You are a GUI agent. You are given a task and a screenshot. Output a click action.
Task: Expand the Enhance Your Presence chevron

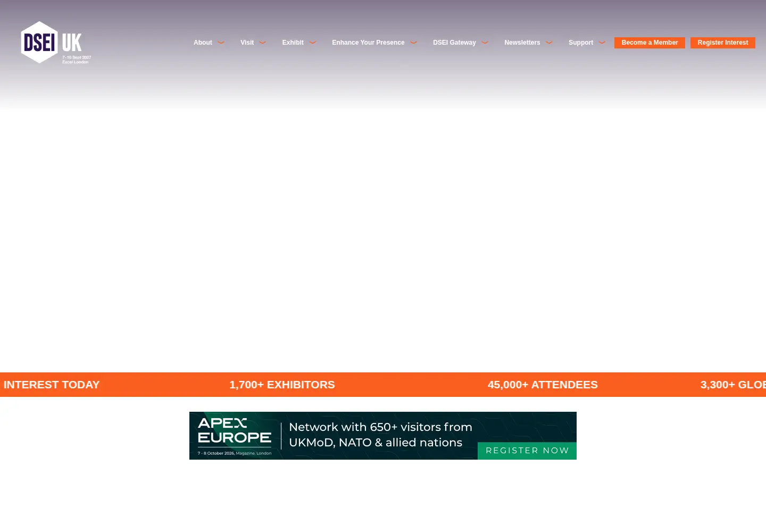tap(413, 43)
